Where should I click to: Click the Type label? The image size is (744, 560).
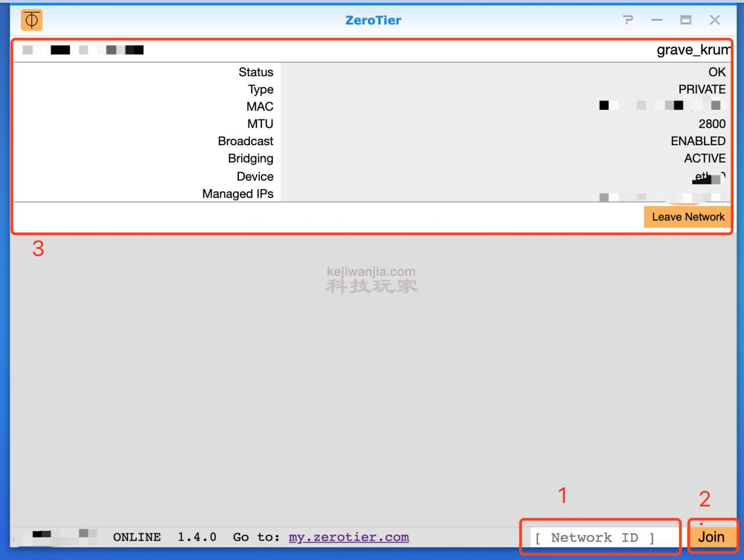(x=260, y=89)
